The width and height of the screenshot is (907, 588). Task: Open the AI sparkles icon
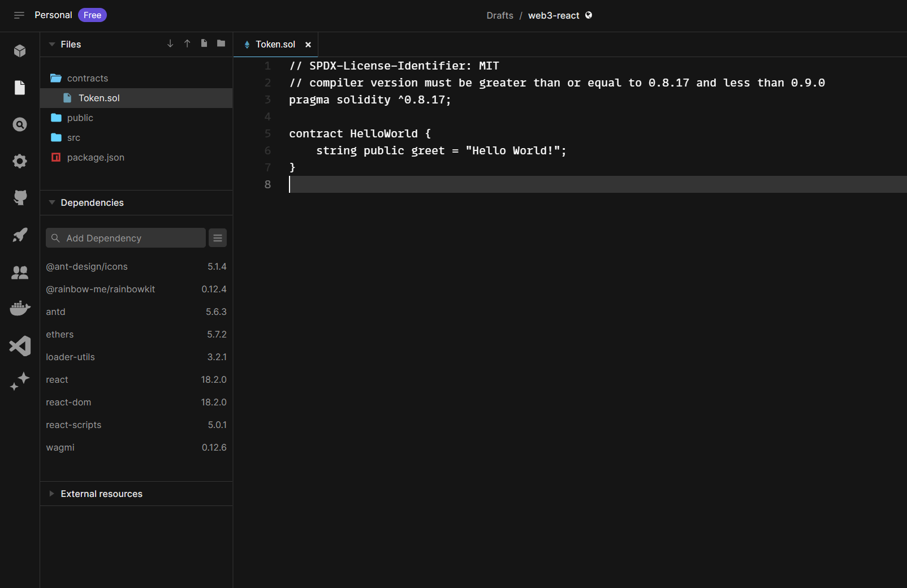click(x=20, y=381)
